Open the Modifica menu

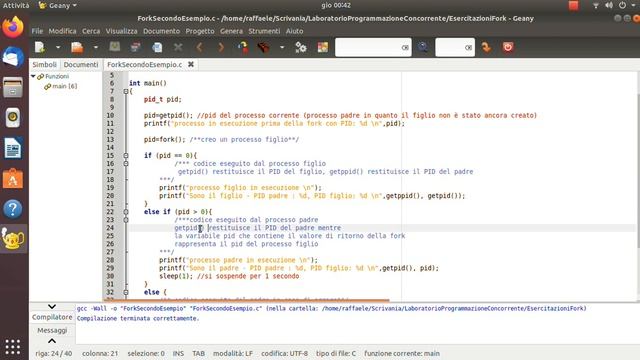point(62,31)
